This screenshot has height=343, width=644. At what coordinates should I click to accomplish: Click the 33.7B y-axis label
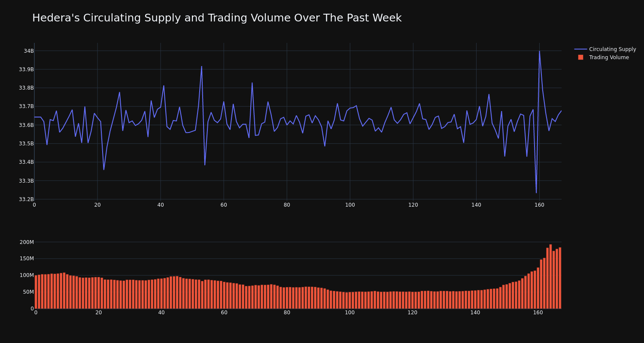26,106
